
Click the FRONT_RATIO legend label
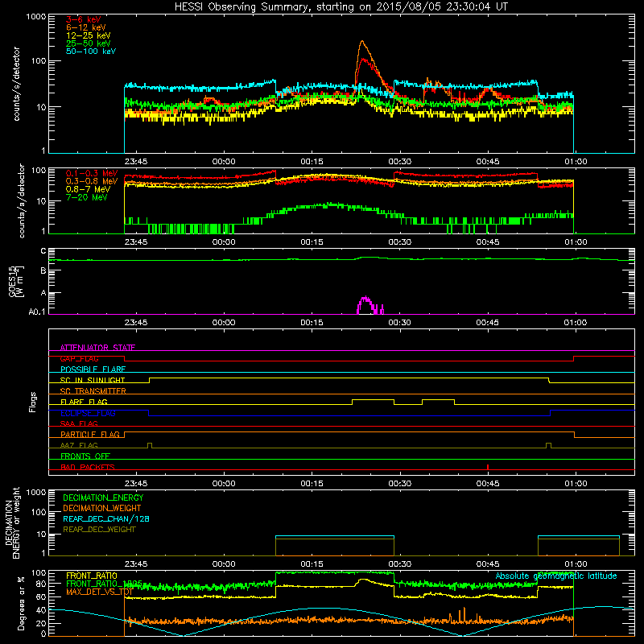pyautogui.click(x=91, y=576)
